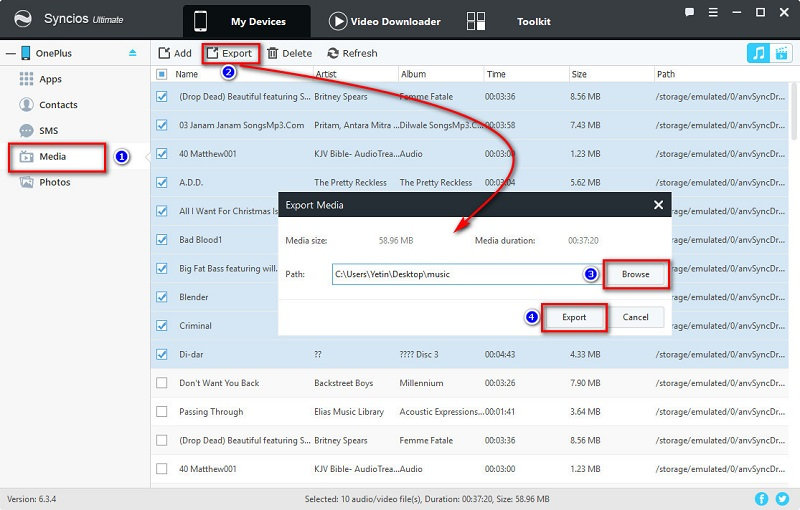Collapse the OnePlus device tree
Viewport: 800px width, 510px height.
coord(11,53)
